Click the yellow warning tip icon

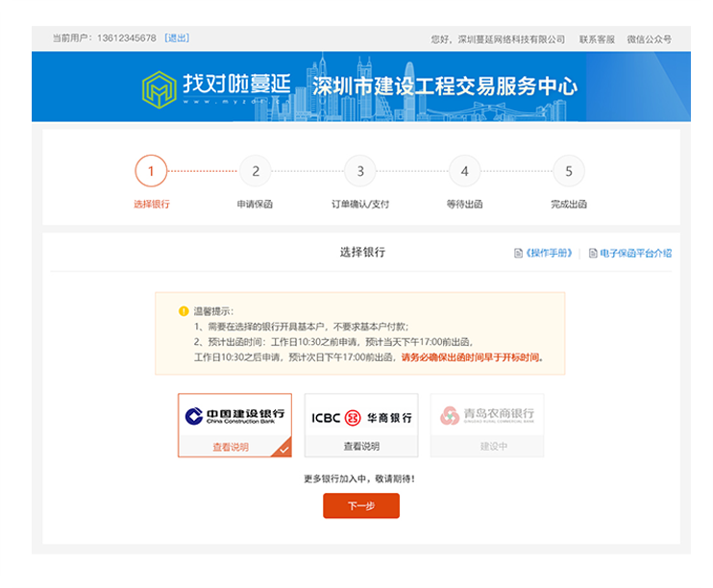(184, 311)
